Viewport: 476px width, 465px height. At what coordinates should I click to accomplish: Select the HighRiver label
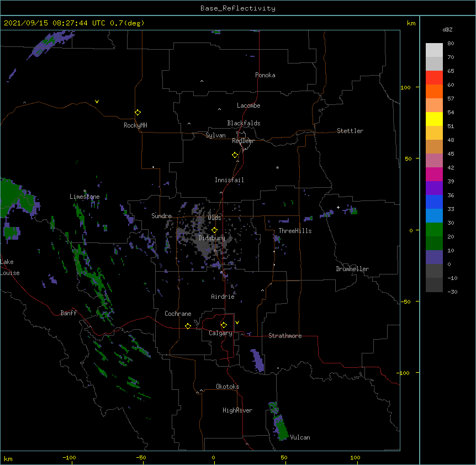click(x=237, y=410)
